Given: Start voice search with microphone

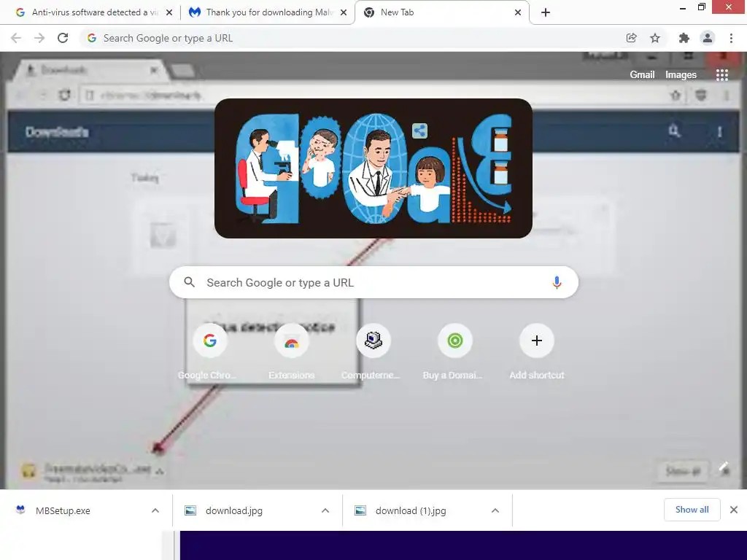Looking at the screenshot, I should 557,282.
